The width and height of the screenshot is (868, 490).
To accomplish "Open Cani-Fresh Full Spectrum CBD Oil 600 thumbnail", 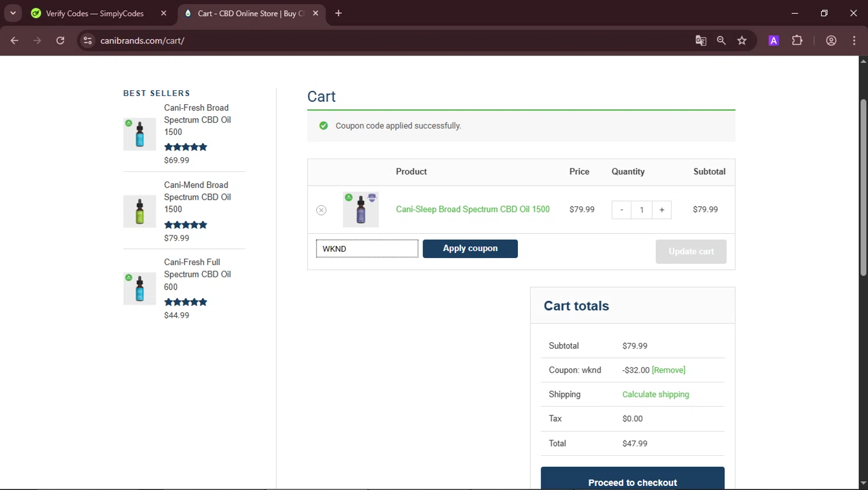I will [x=139, y=289].
